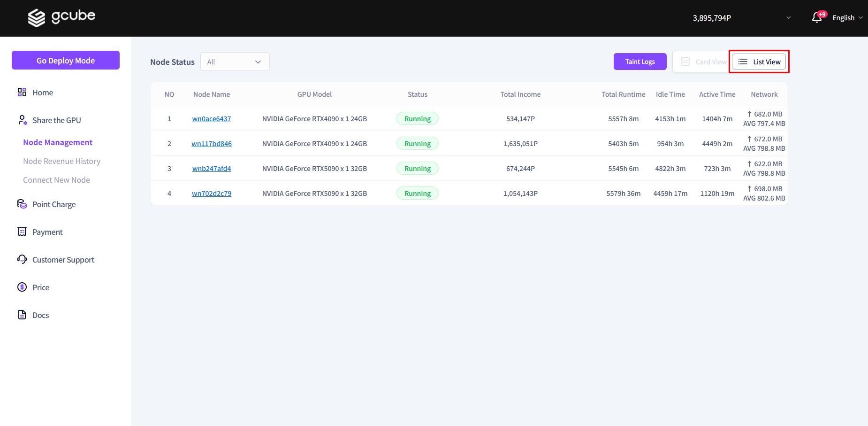868x426 pixels.
Task: Click the Docs document icon
Action: 22,315
